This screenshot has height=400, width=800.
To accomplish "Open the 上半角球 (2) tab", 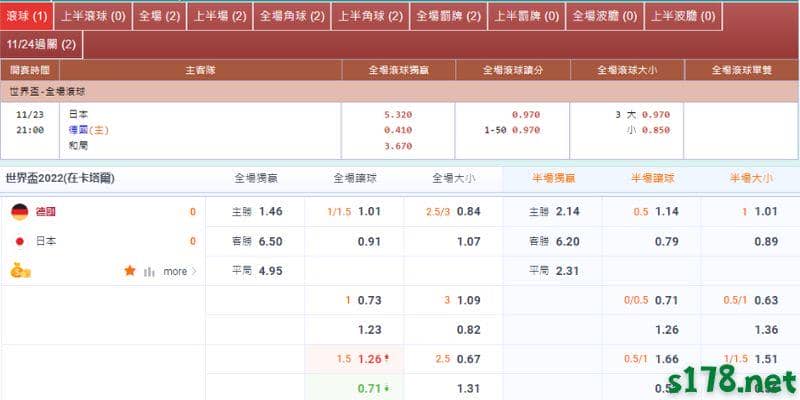I will [x=370, y=16].
